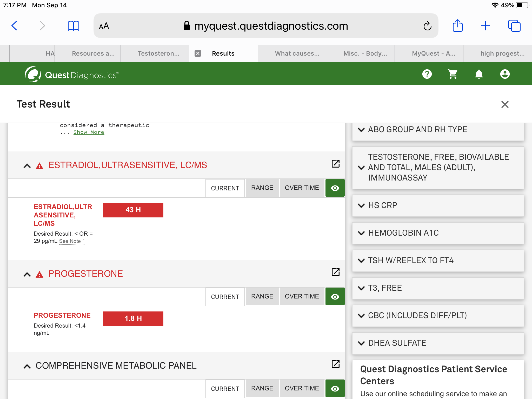The height and width of the screenshot is (399, 532).
Task: Click the notifications bell icon
Action: coord(479,74)
